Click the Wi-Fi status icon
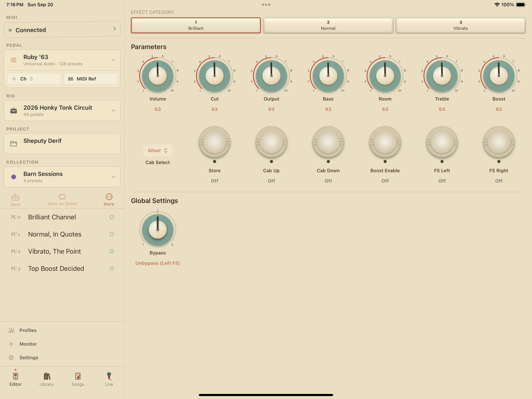532x399 pixels. pos(497,4)
